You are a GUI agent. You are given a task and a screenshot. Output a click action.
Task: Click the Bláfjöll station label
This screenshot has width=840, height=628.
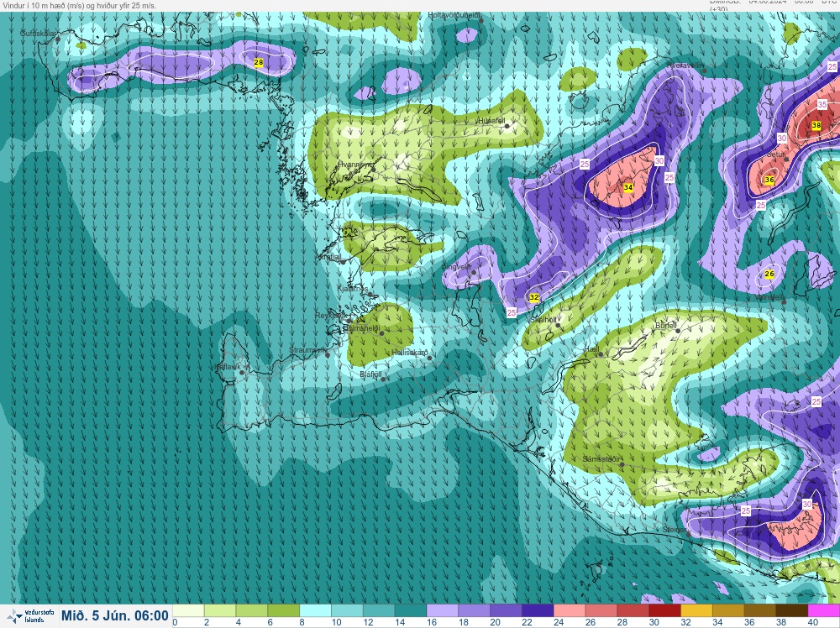click(x=370, y=374)
